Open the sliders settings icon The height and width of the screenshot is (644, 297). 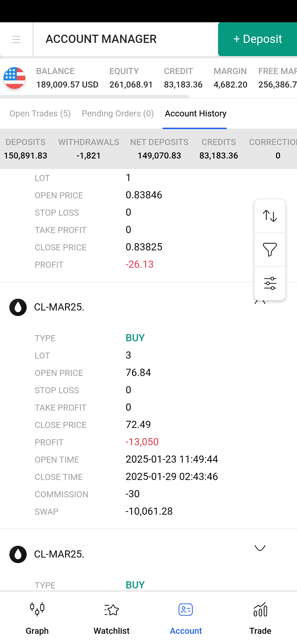click(x=270, y=283)
